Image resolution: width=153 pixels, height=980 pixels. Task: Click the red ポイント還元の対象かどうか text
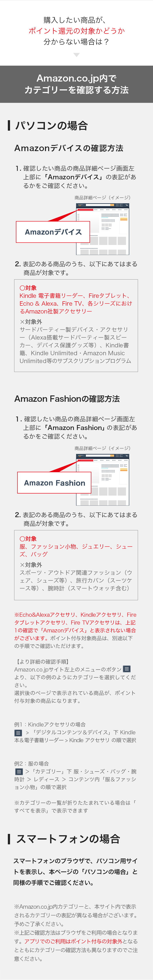tap(76, 31)
